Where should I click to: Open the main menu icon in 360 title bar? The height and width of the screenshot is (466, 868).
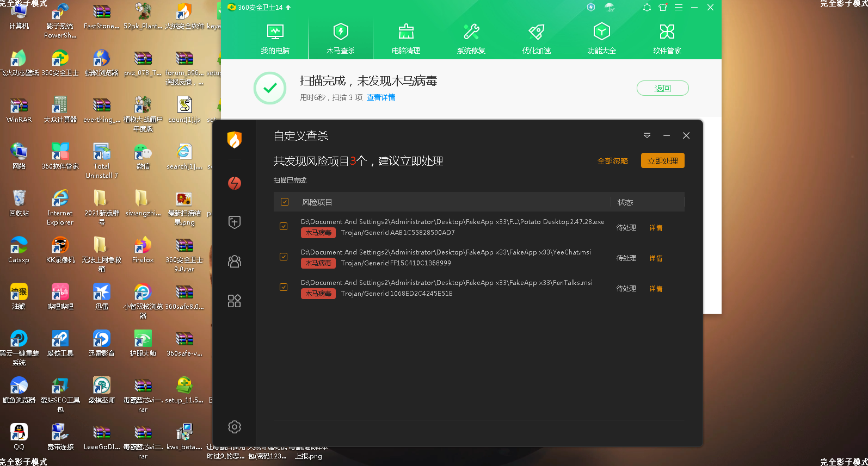pyautogui.click(x=679, y=8)
